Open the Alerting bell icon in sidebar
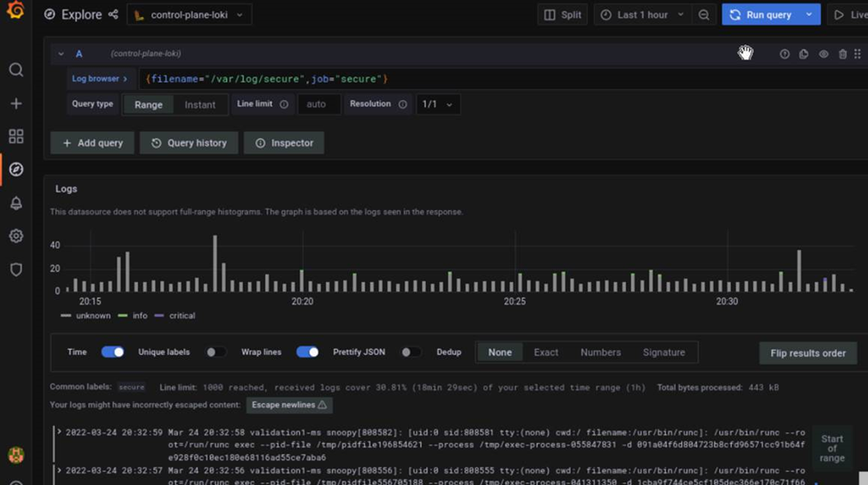Viewport: 868px width, 485px height. point(16,203)
